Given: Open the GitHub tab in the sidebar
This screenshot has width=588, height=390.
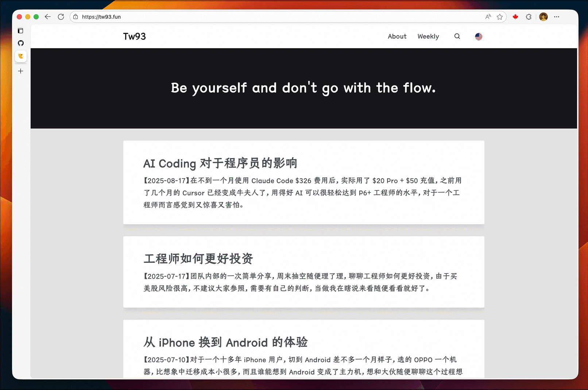Looking at the screenshot, I should [21, 43].
